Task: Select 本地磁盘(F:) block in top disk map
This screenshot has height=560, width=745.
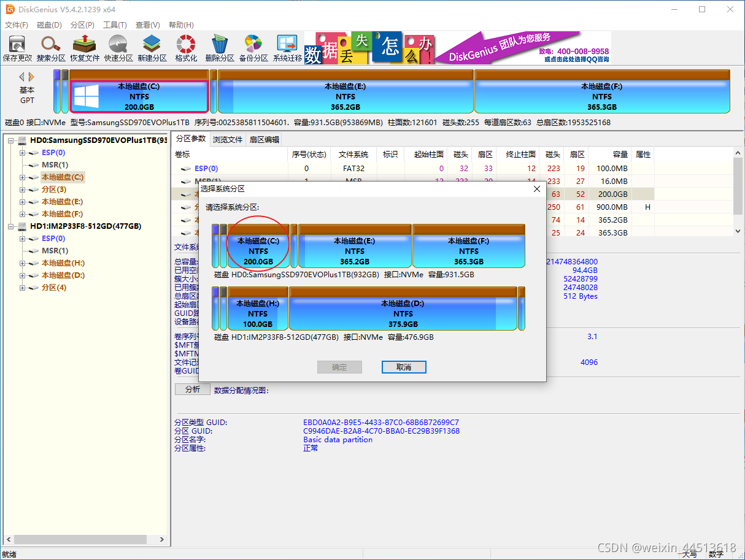Action: [x=602, y=91]
